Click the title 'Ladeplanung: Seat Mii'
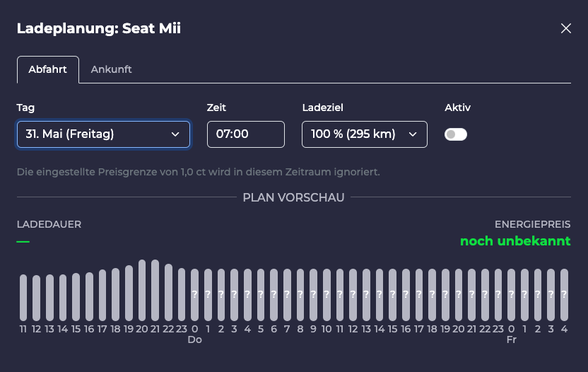The image size is (588, 372). 99,28
